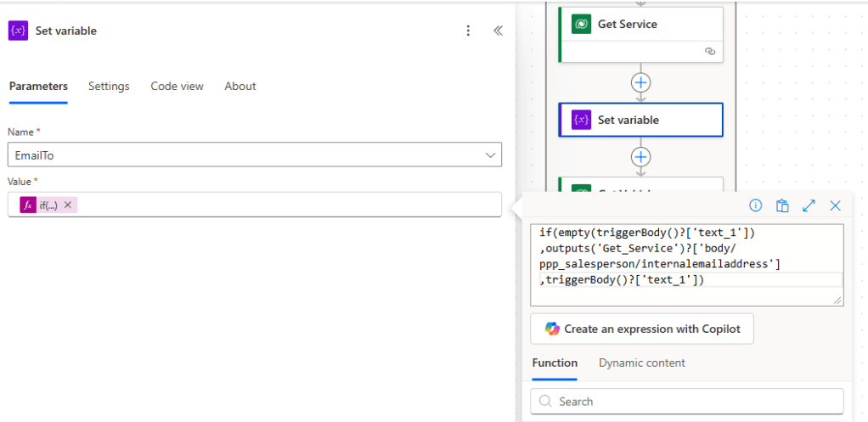Open the Code view tab
Screen dimensions: 868x422
pos(177,86)
